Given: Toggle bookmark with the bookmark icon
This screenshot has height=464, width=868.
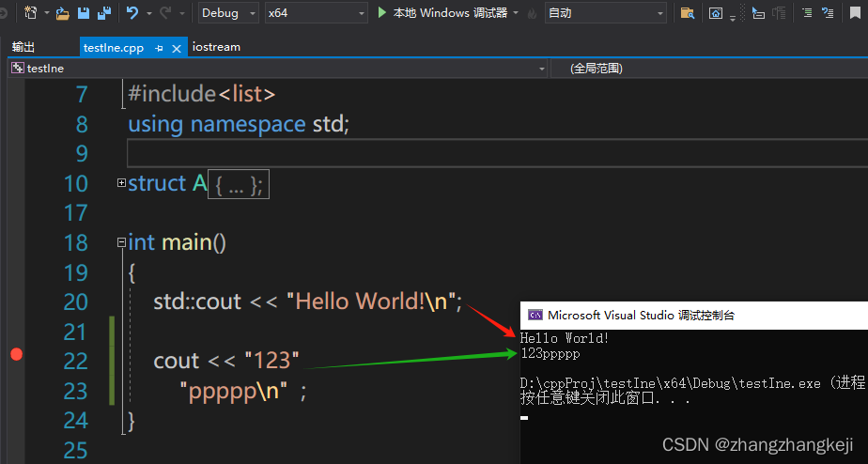Looking at the screenshot, I should [x=855, y=13].
